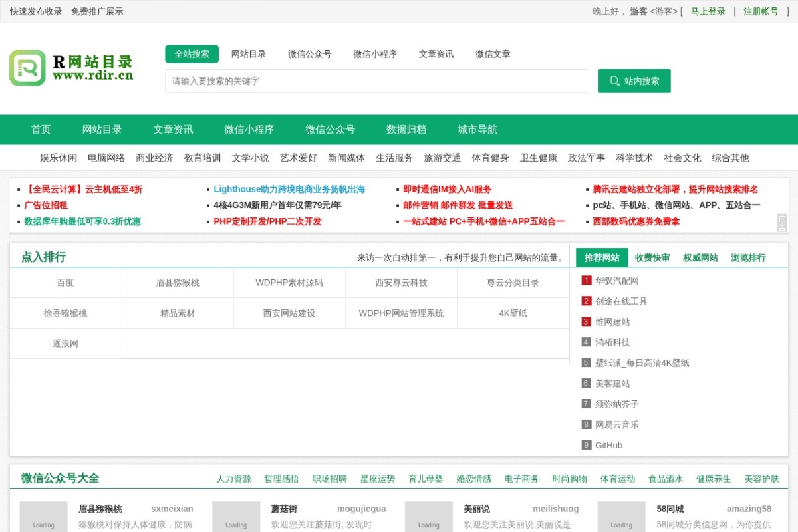
Task: Click the 【全民云计算】云主机低至4折 ad link
Action: point(83,189)
